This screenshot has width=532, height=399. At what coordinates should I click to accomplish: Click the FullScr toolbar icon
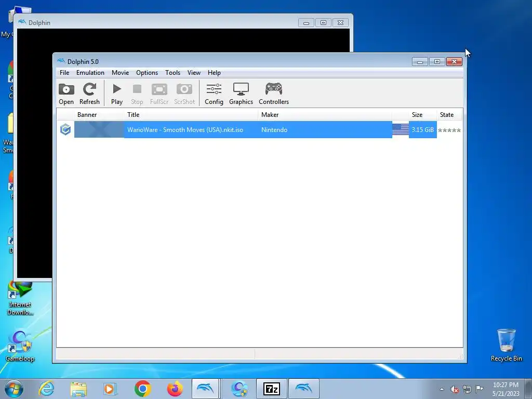point(159,94)
